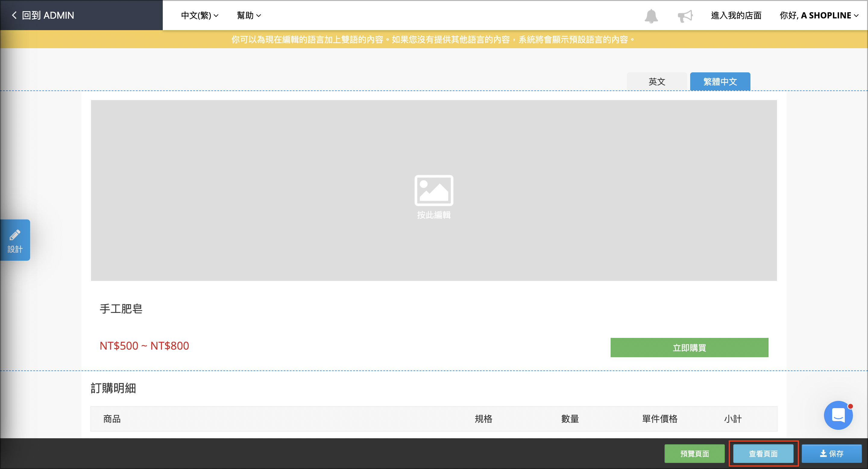Click 進入我的店面 link
This screenshot has height=469, width=868.
coord(736,15)
